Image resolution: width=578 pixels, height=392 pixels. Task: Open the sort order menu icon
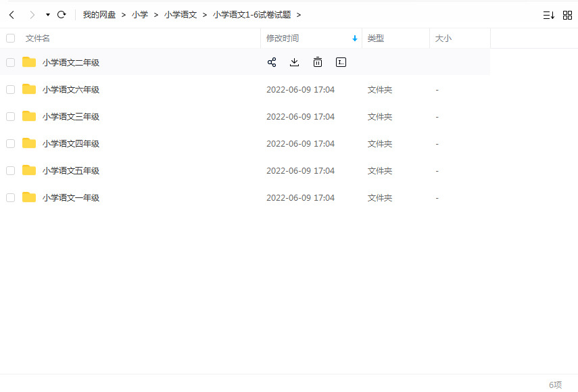[x=548, y=15]
